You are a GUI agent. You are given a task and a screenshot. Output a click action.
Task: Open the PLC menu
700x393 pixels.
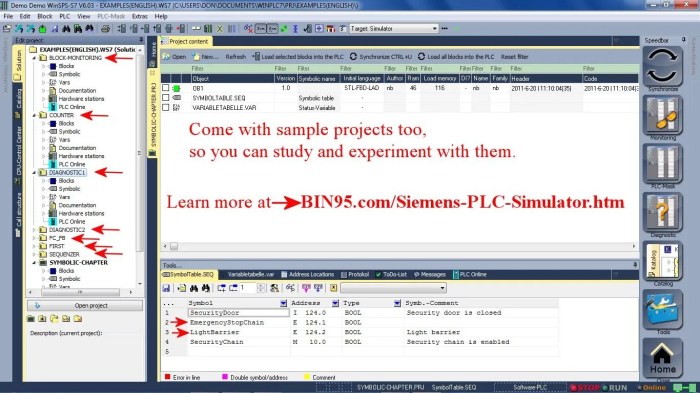(65, 17)
